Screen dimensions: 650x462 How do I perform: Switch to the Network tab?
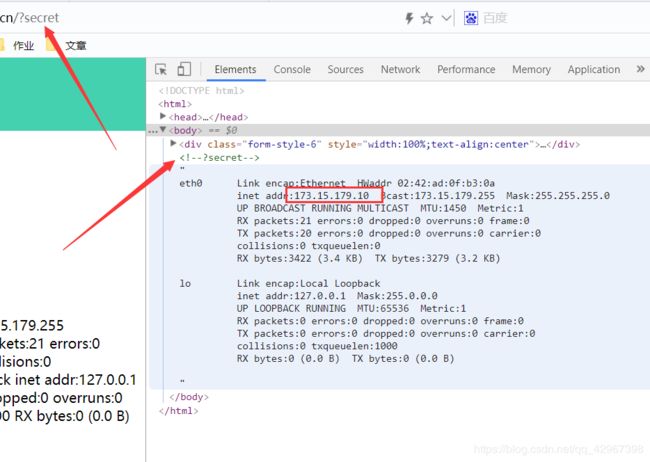[x=400, y=69]
